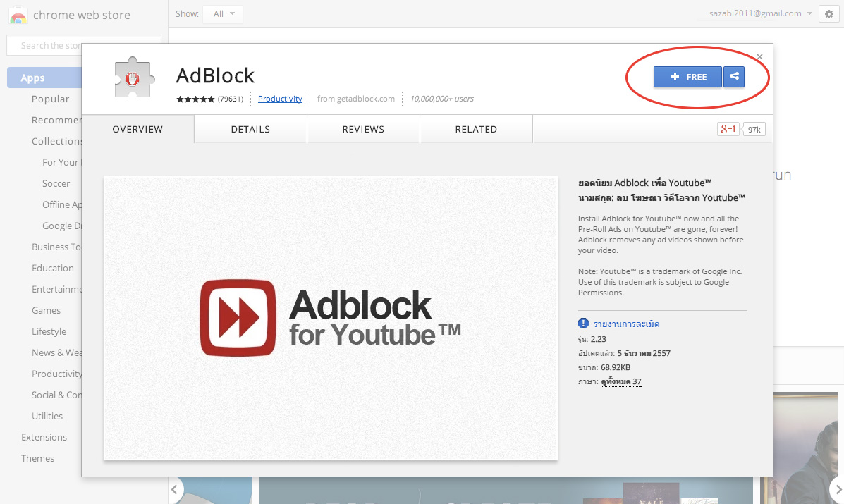Select Apps in the sidebar
This screenshot has height=504, width=844.
tap(44, 78)
